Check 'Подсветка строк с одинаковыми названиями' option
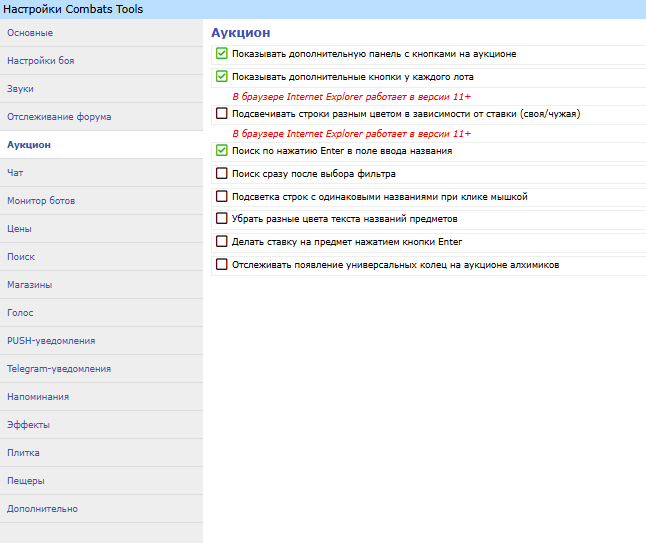 [222, 197]
